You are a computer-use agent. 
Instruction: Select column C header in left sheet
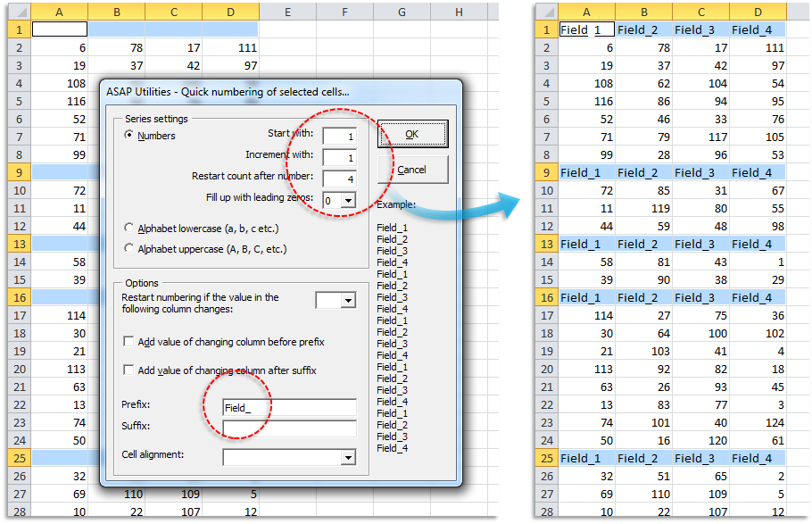click(173, 12)
